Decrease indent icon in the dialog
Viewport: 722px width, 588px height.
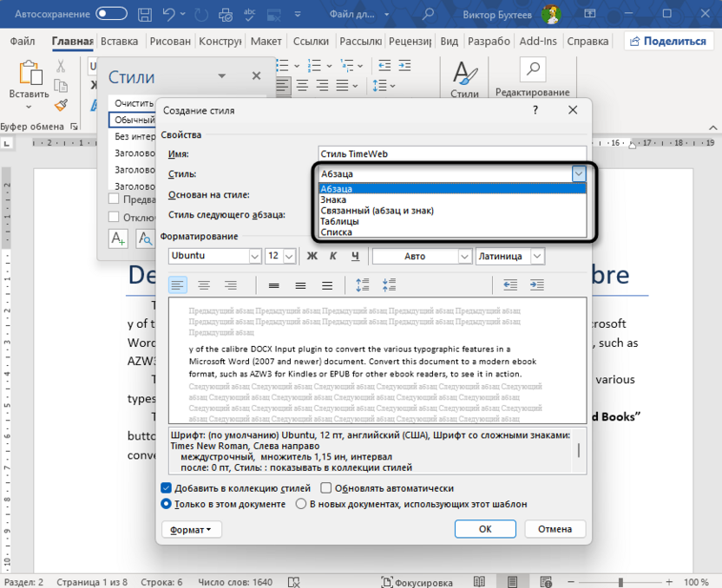(510, 284)
